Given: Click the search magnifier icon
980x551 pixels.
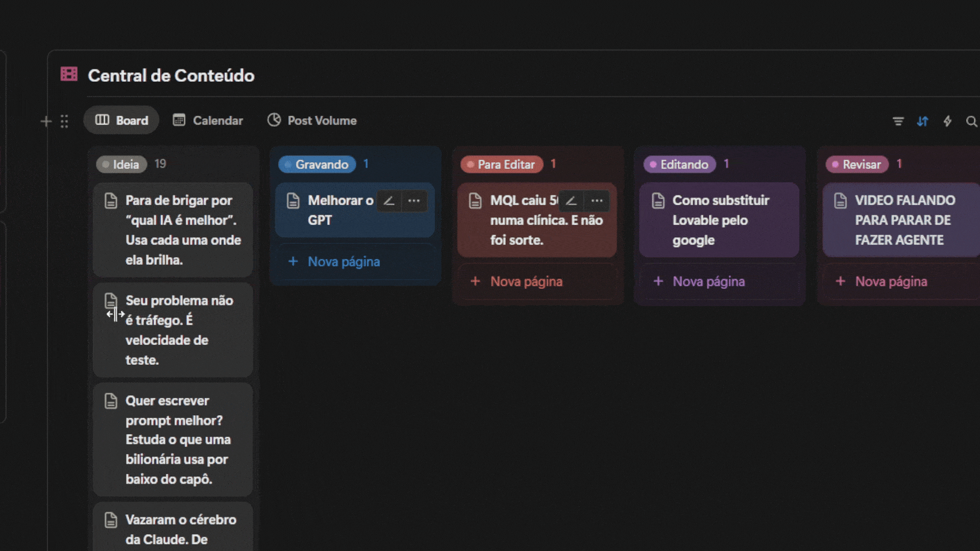Looking at the screenshot, I should 971,121.
